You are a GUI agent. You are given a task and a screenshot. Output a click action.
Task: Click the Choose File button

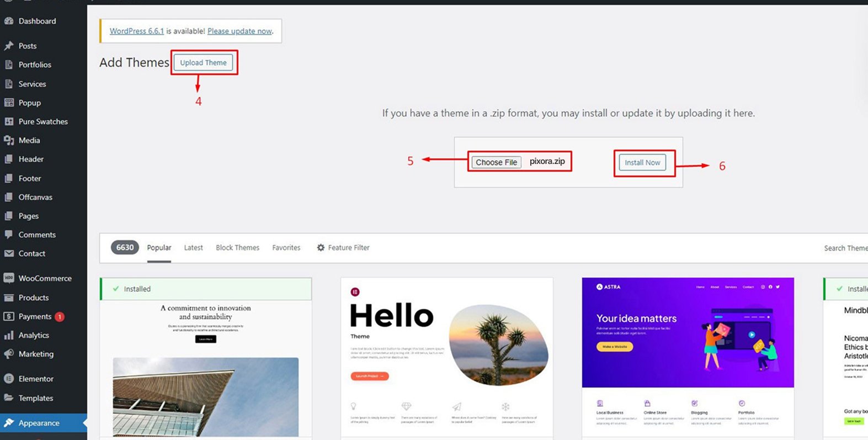(x=496, y=162)
